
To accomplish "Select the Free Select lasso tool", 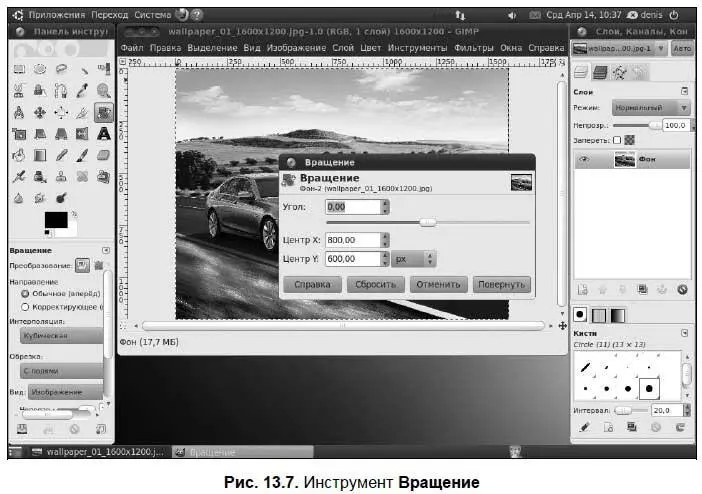I will coord(61,69).
